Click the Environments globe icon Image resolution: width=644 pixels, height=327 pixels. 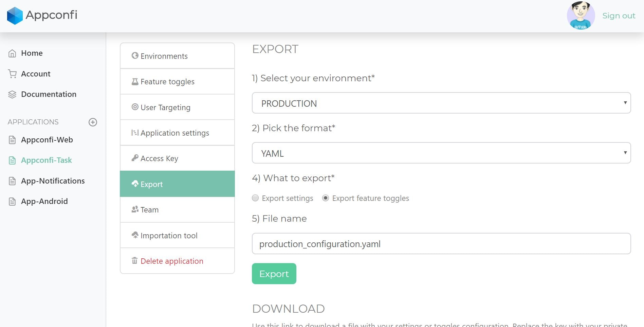[135, 55]
